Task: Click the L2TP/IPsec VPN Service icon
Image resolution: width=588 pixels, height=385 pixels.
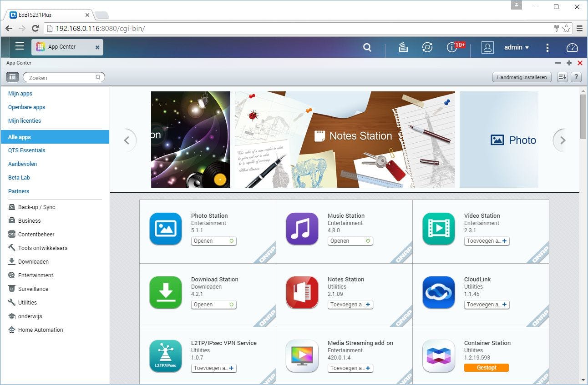Action: [x=166, y=356]
